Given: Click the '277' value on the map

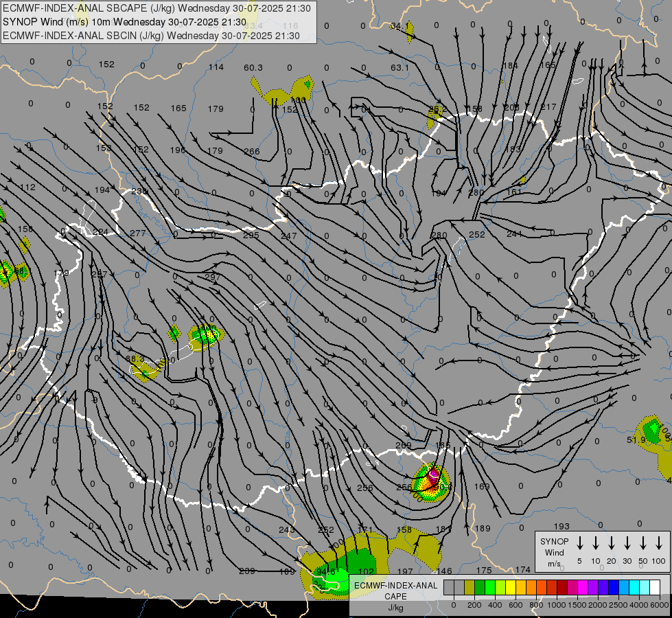Looking at the screenshot, I should coord(137,233).
